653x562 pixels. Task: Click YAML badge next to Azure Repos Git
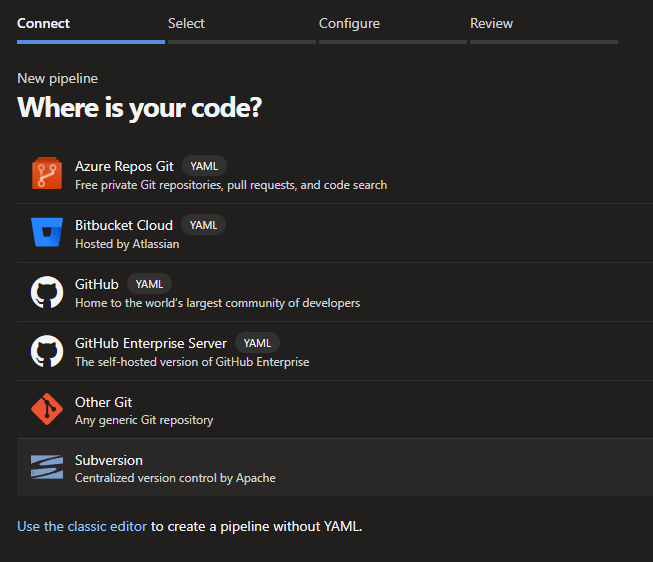204,166
